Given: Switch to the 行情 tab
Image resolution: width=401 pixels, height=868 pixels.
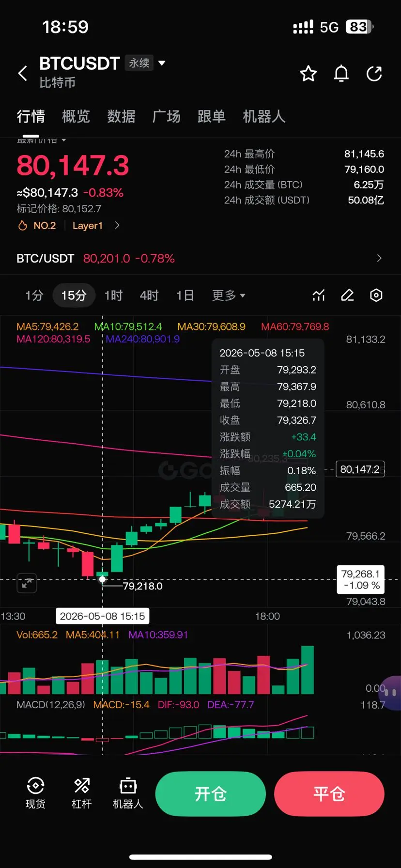Looking at the screenshot, I should point(31,116).
